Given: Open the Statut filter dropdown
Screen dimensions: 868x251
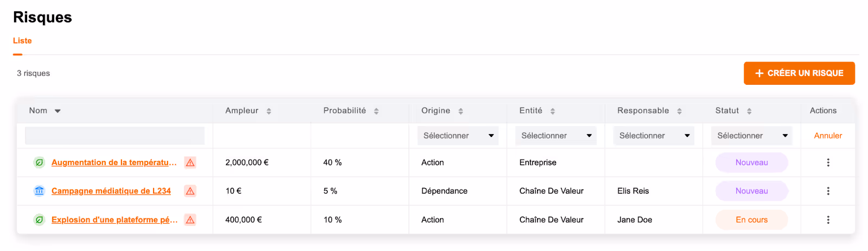Looking at the screenshot, I should [752, 136].
